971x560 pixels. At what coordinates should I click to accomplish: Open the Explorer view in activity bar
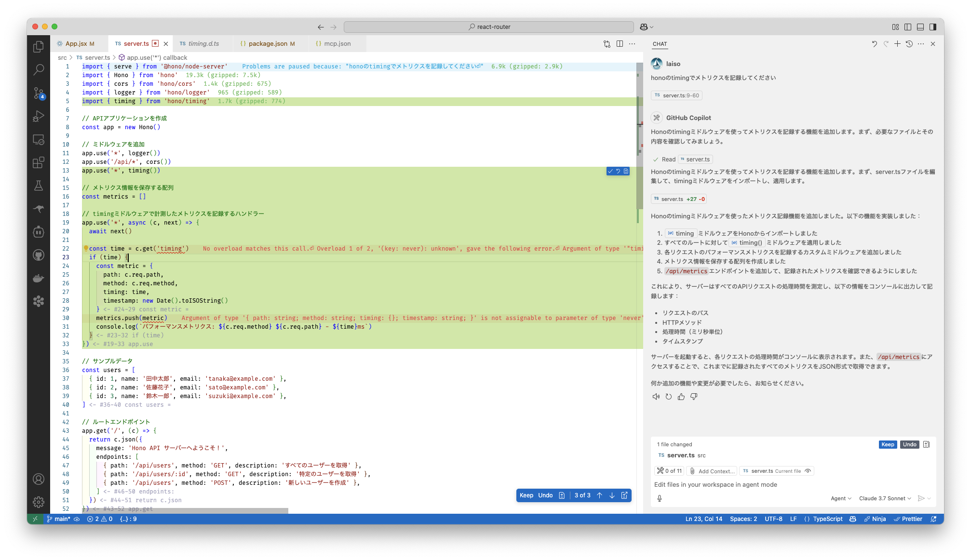pos(39,47)
